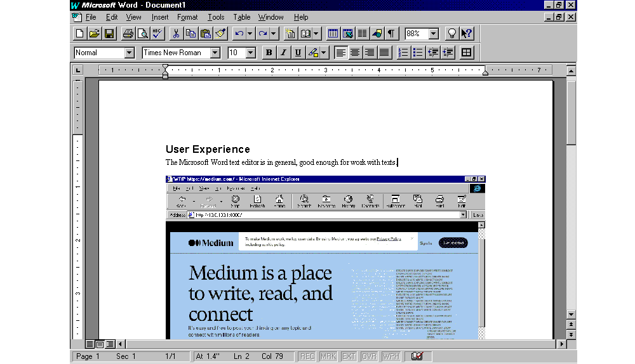Click the tab alignment selector on ruler
Viewport: 635px width, 364px height.
tap(77, 70)
